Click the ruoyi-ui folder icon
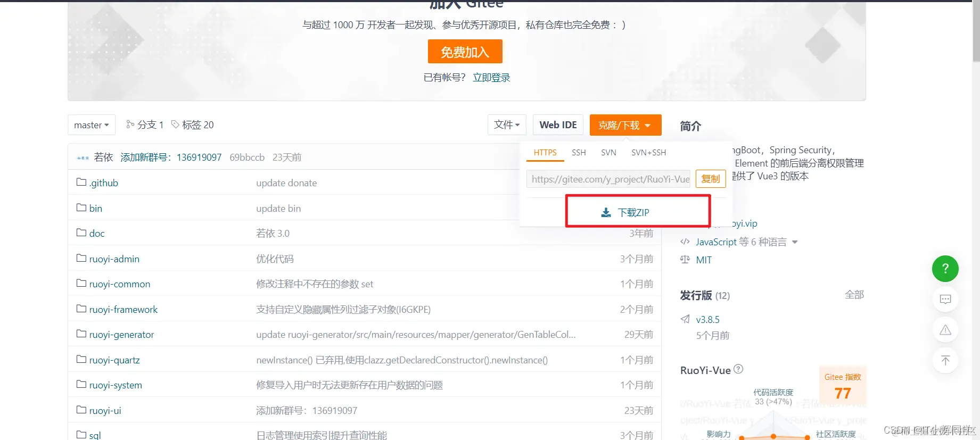Image resolution: width=980 pixels, height=440 pixels. point(81,410)
